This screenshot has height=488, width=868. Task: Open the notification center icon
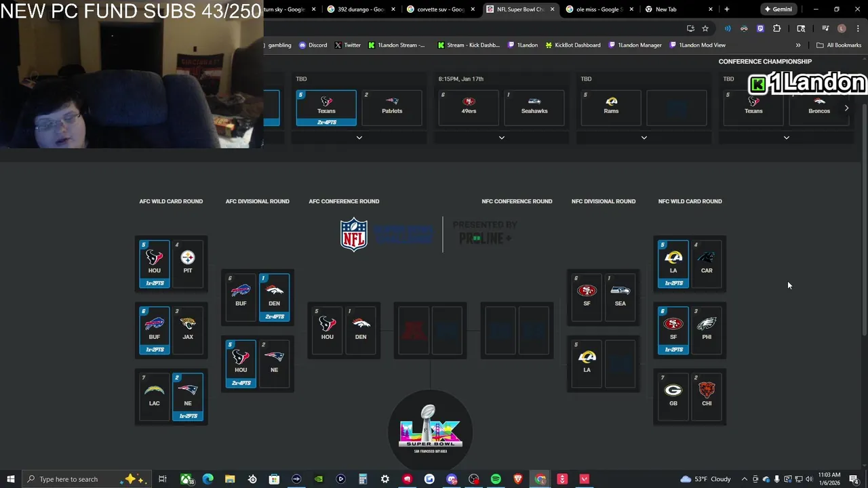pyautogui.click(x=854, y=479)
